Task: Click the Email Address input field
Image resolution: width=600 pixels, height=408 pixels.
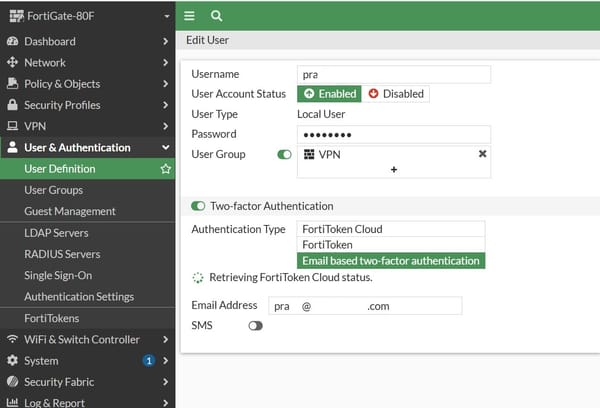Action: pos(365,306)
